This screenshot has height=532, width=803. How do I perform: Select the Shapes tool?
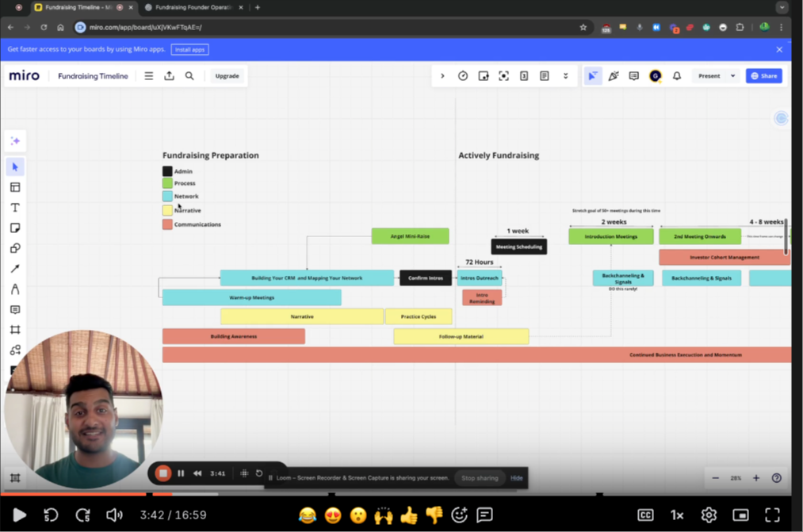coord(15,248)
